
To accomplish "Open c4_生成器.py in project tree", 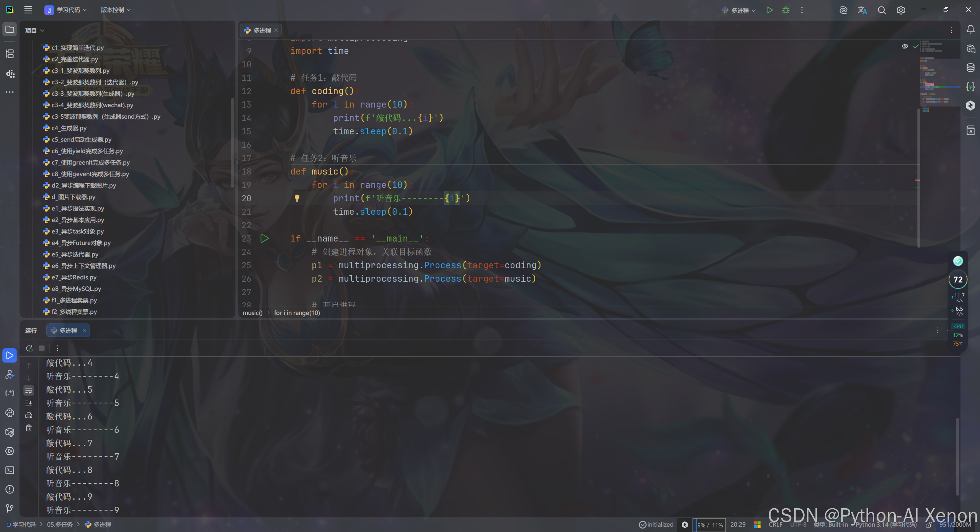I will click(x=69, y=128).
